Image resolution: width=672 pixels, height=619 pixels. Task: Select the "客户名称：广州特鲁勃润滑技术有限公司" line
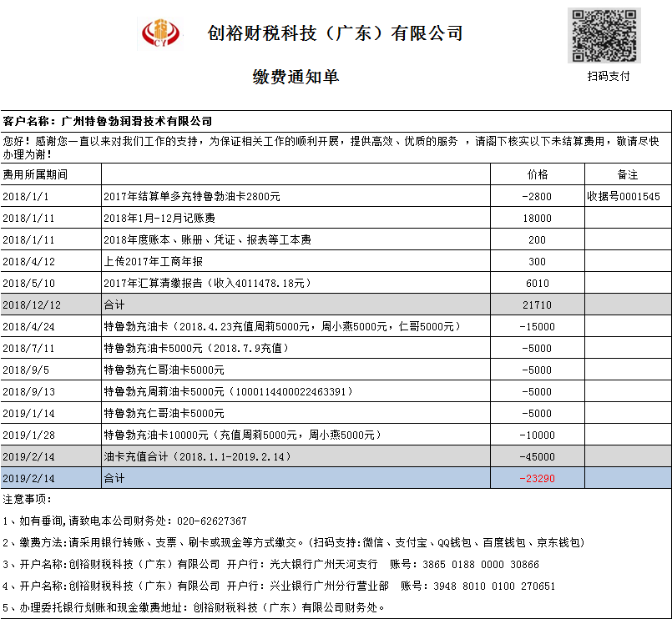tap(108, 121)
